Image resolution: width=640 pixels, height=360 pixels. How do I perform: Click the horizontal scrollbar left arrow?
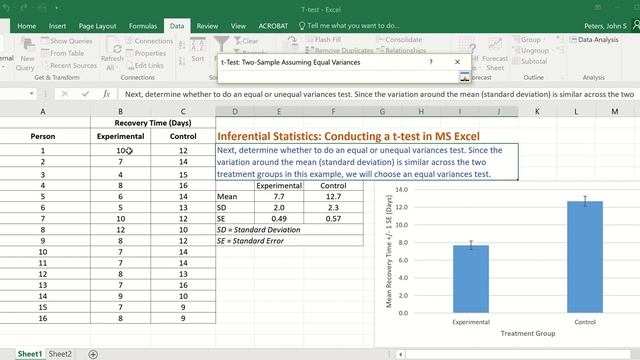(x=400, y=354)
